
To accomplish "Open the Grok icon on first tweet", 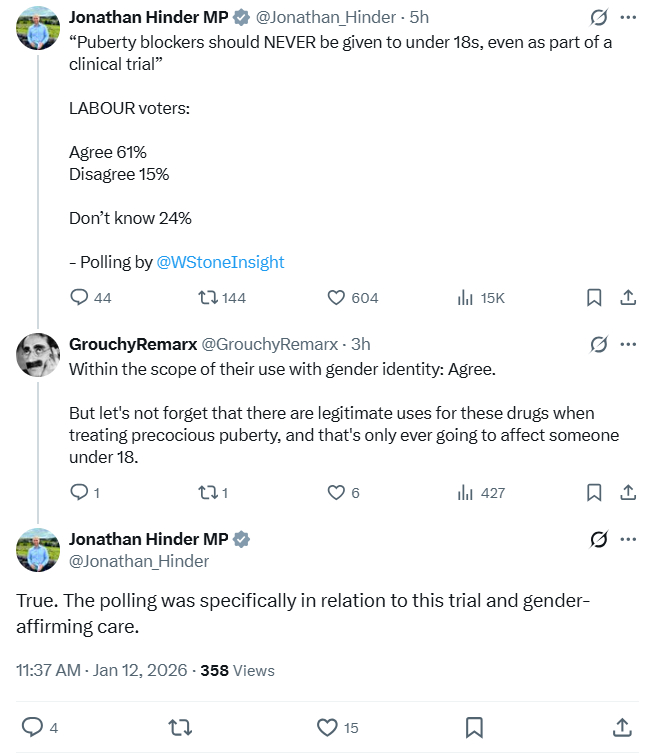I will tap(599, 18).
